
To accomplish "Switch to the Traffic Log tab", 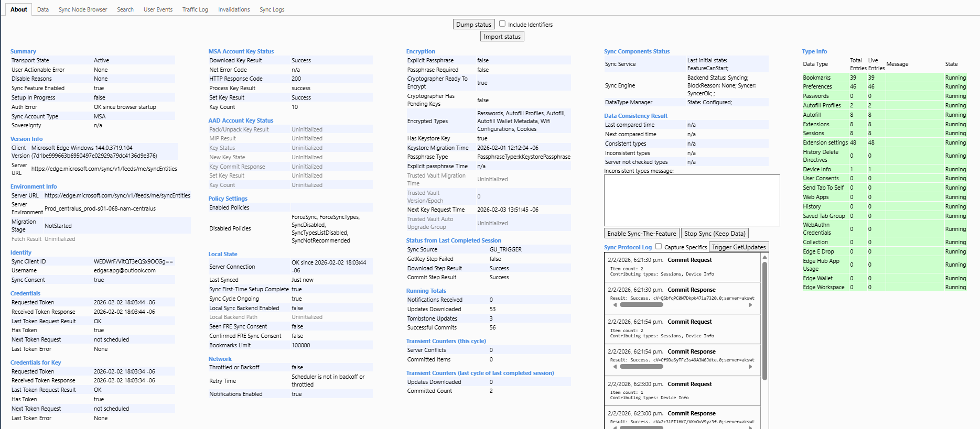I will [195, 9].
